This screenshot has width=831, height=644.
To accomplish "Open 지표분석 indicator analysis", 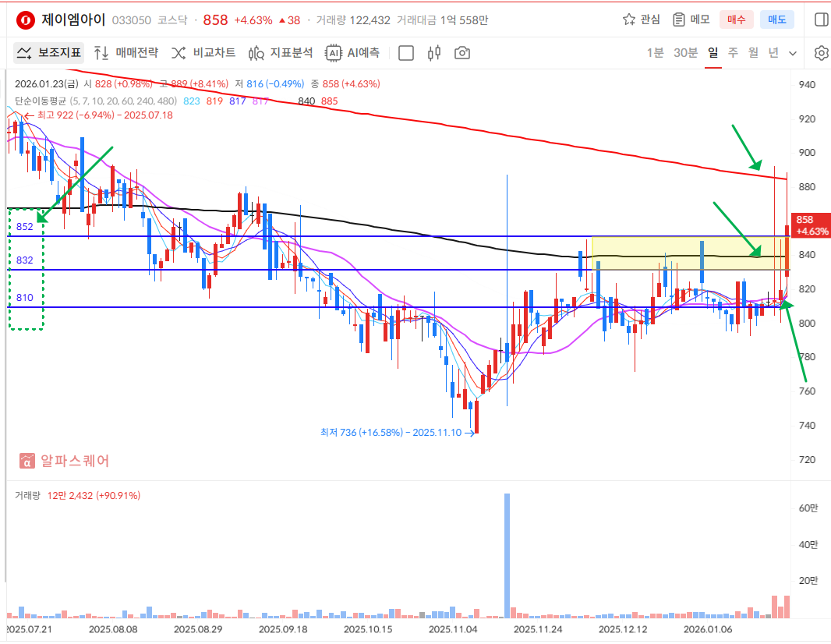I will [281, 53].
